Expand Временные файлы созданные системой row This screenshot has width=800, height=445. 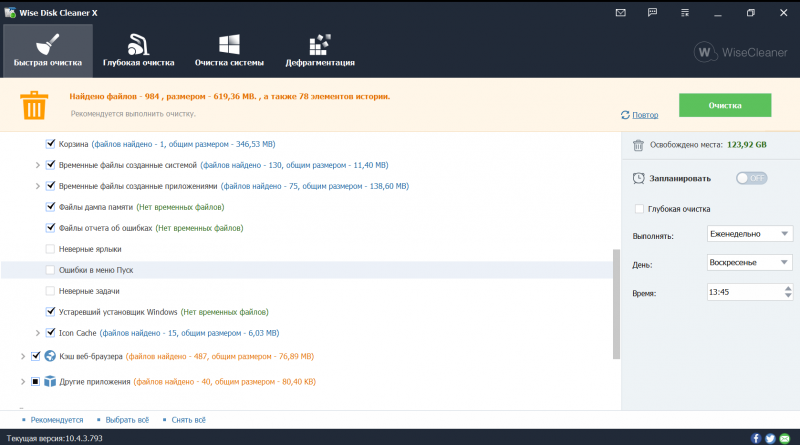(x=37, y=165)
